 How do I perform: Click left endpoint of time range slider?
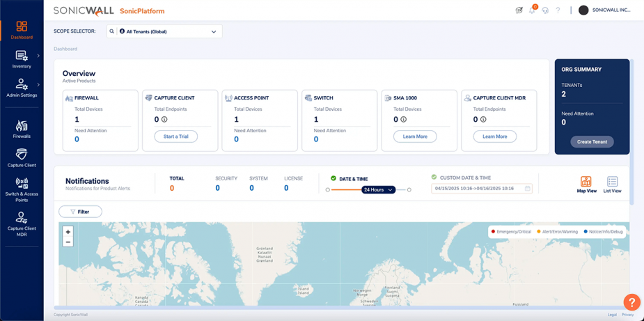[x=327, y=190]
